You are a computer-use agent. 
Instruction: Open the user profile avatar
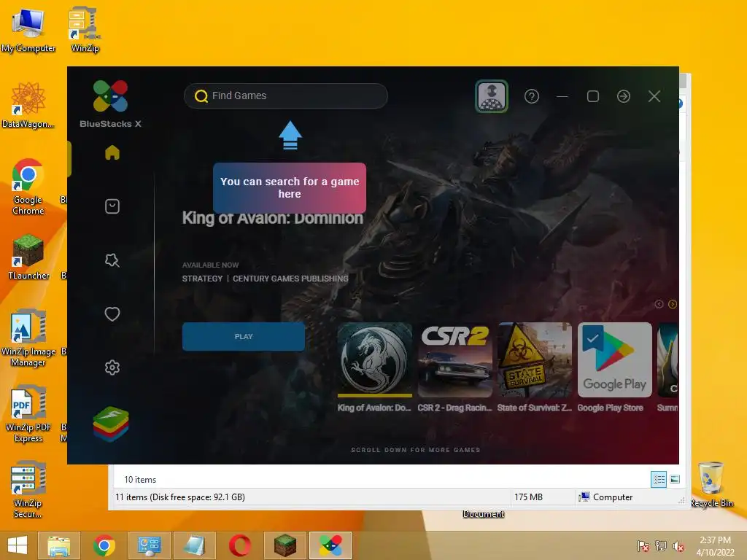tap(492, 96)
